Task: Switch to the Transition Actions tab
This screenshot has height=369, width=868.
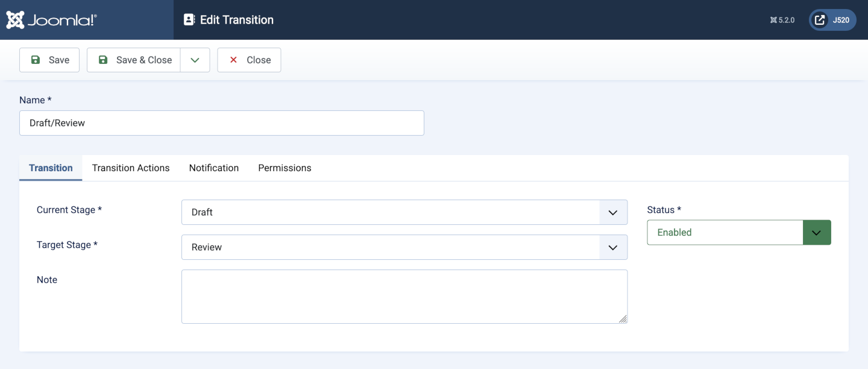Action: (130, 168)
